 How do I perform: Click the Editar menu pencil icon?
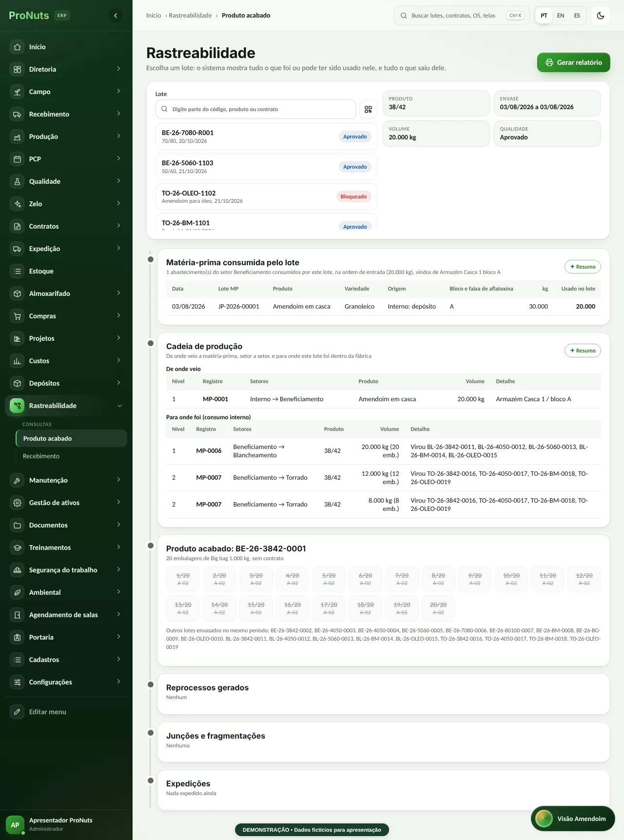(17, 712)
